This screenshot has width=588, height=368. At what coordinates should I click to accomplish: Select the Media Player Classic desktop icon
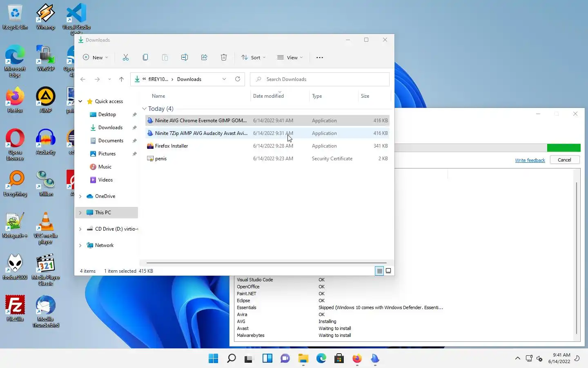coord(45,270)
